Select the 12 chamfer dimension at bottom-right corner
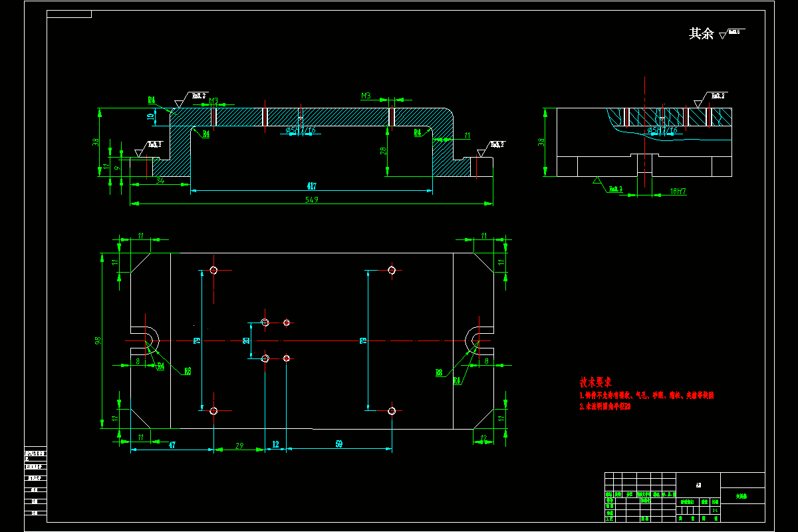This screenshot has width=798, height=532. coord(483,437)
